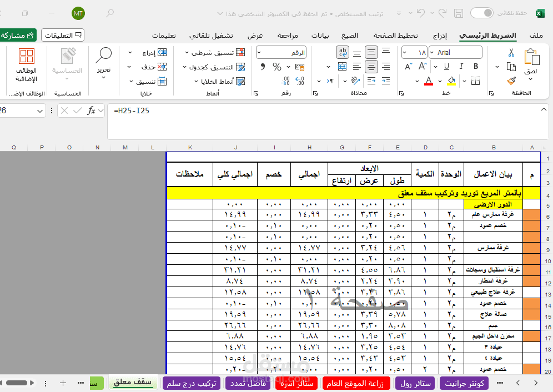Viewport: 553px width, 392px height.
Task: Click the Redo arrow
Action: [x=443, y=13]
